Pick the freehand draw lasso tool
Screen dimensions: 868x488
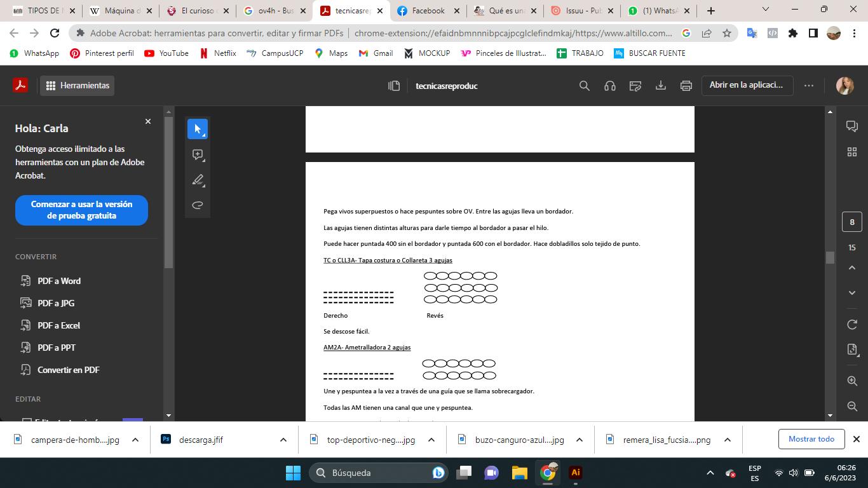tap(198, 205)
